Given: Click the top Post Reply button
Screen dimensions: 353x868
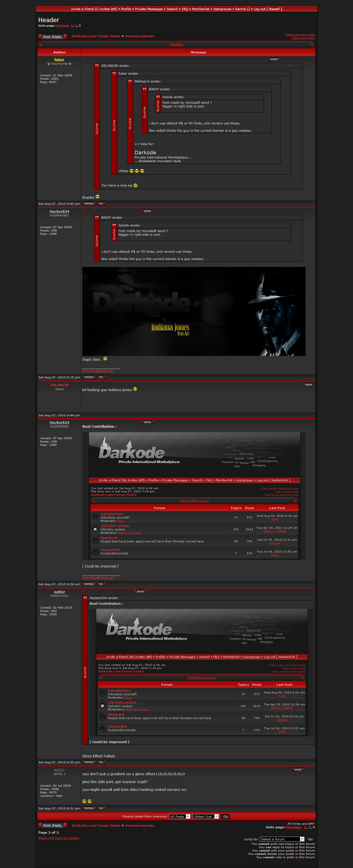Looking at the screenshot, I should click(x=52, y=37).
